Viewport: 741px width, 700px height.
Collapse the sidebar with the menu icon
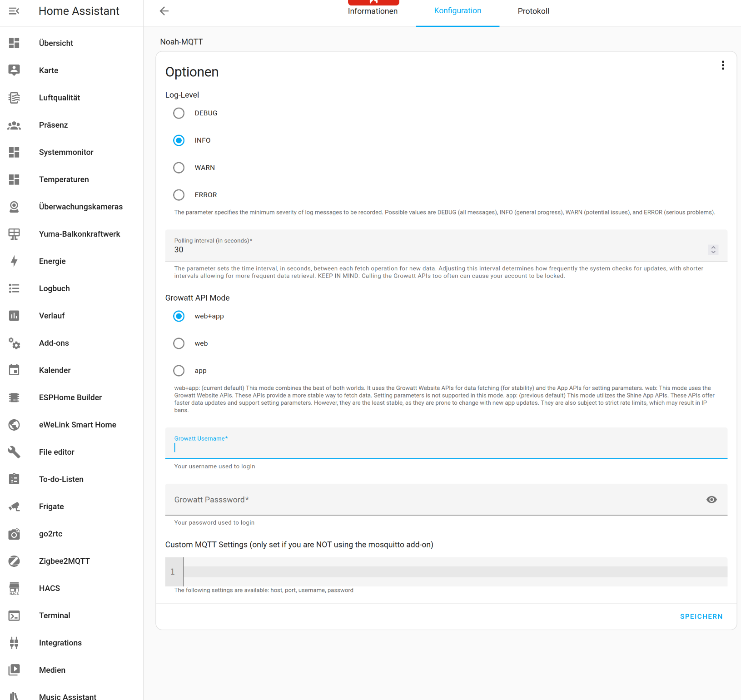tap(14, 11)
